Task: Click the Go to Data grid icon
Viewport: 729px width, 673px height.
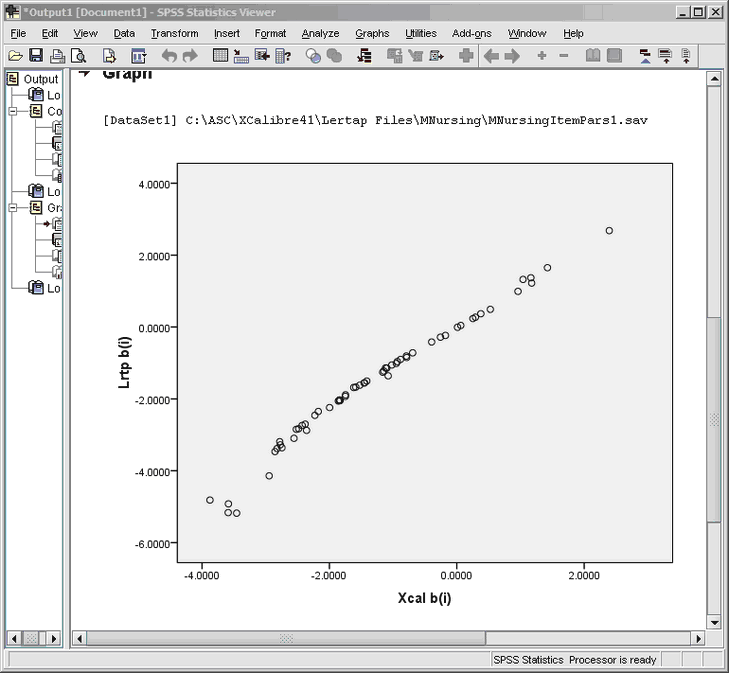Action: 221,56
